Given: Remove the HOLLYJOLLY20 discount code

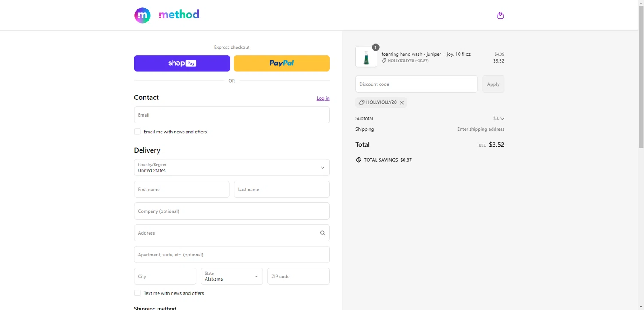Looking at the screenshot, I should (402, 102).
